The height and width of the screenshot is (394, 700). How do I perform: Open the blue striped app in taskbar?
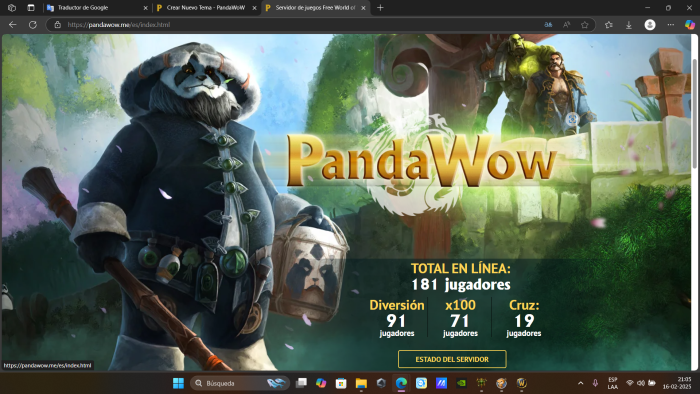(442, 383)
